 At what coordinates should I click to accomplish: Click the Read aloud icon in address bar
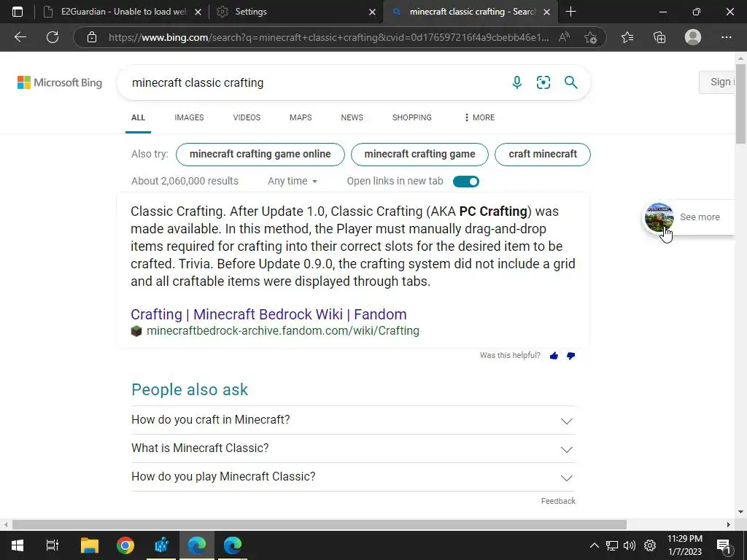[564, 37]
